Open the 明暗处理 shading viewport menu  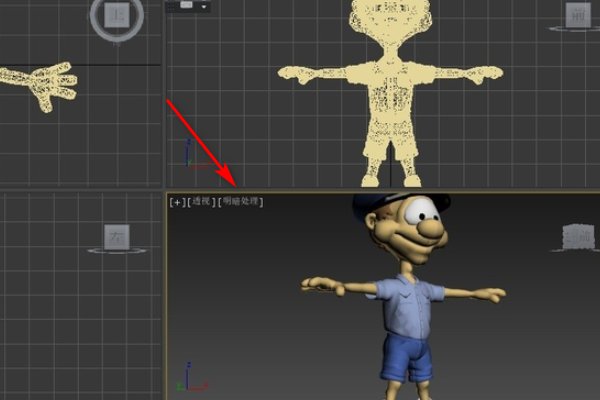(x=240, y=202)
